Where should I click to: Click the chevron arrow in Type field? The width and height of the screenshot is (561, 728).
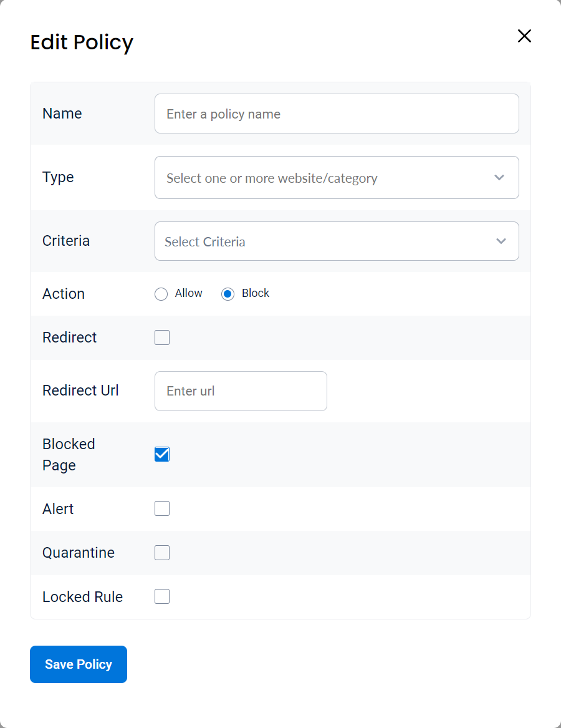[x=499, y=178]
